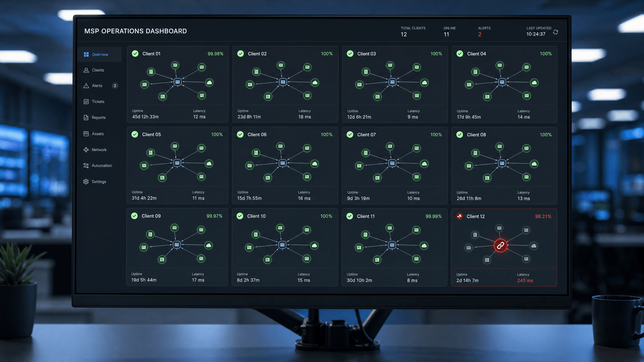Click the central hub node in Client 06 topology

283,163
